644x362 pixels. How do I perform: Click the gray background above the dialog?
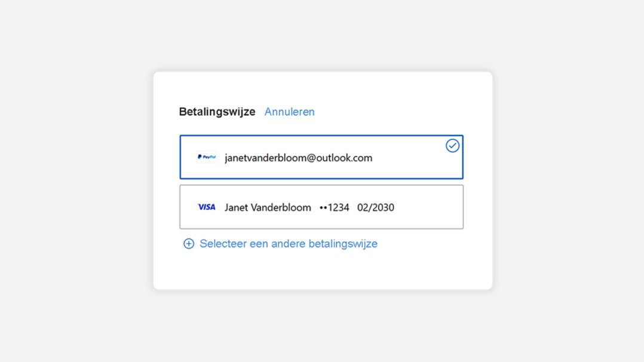(x=323, y=36)
